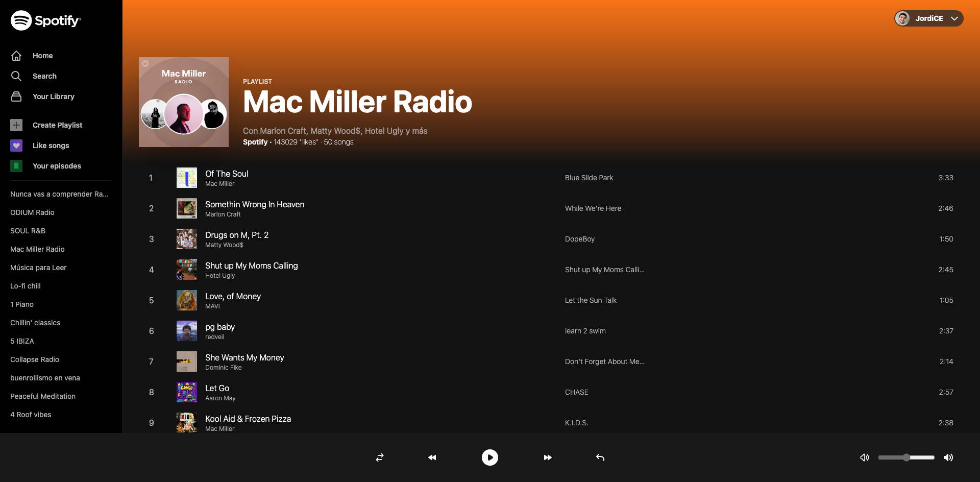This screenshot has width=980, height=482.
Task: Adjust the volume slider
Action: [x=906, y=457]
